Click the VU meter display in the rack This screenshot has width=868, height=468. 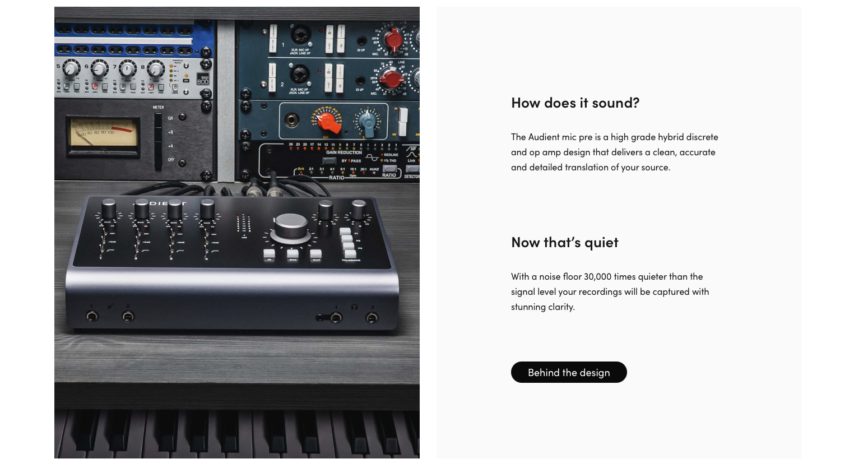(104, 133)
